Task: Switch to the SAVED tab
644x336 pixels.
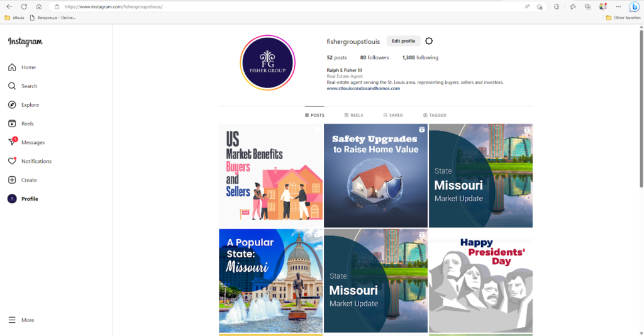Action: [393, 115]
